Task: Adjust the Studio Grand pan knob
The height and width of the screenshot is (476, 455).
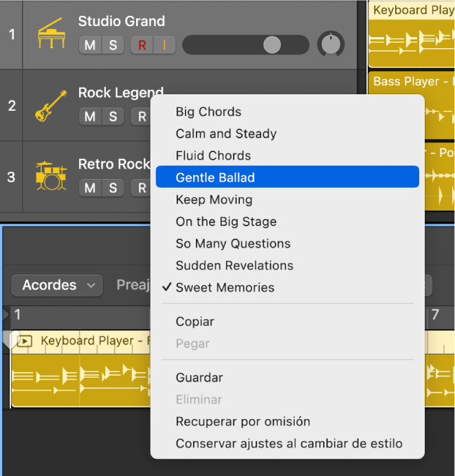Action: pyautogui.click(x=331, y=44)
